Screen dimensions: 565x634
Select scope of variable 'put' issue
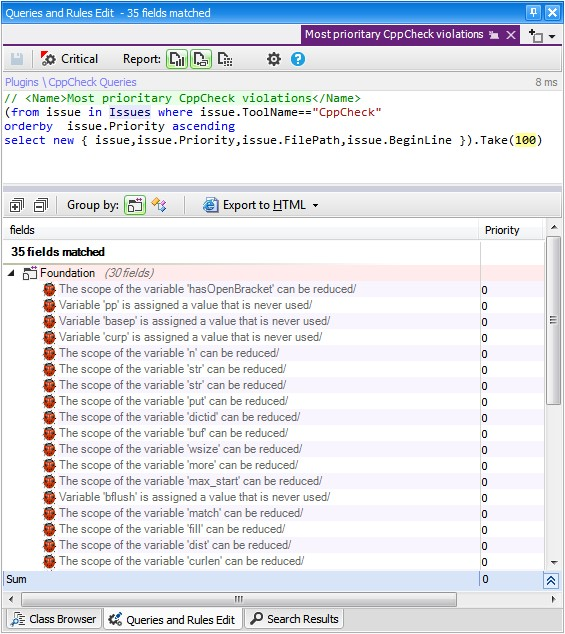273,402
